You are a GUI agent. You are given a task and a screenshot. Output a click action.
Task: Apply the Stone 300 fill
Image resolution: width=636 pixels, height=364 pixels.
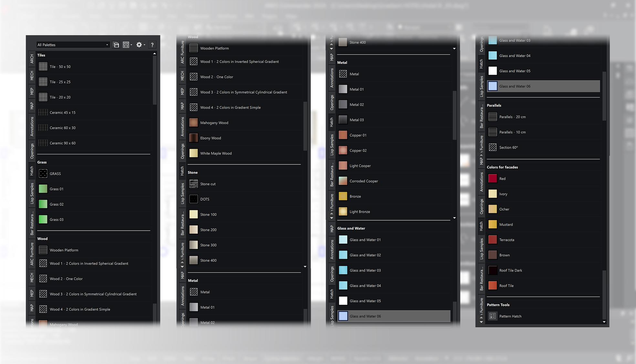(x=245, y=245)
